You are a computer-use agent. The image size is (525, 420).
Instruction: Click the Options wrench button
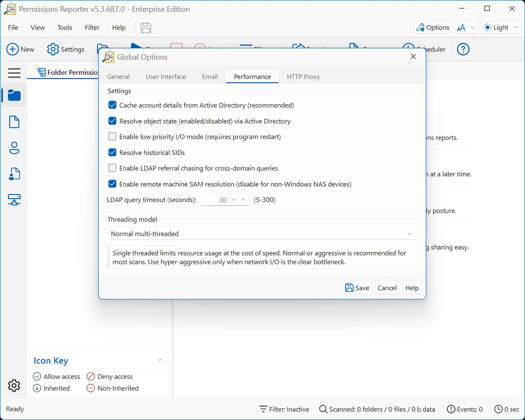[x=433, y=28]
